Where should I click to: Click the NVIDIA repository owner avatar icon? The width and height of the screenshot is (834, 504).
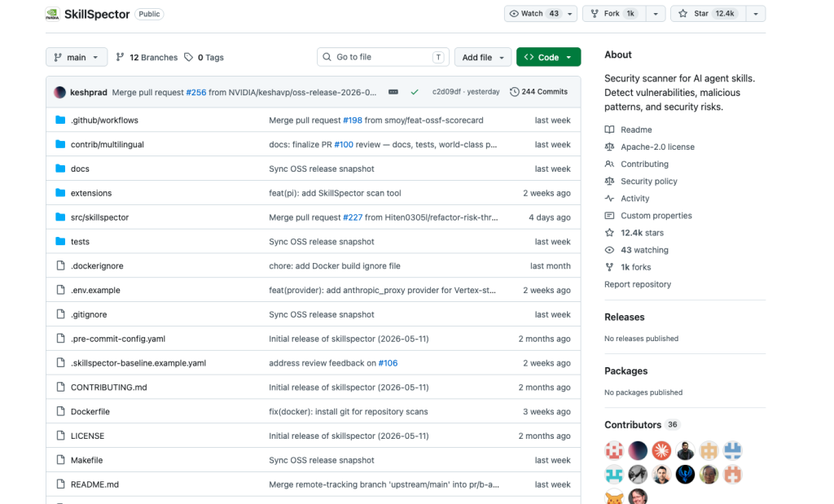[52, 14]
